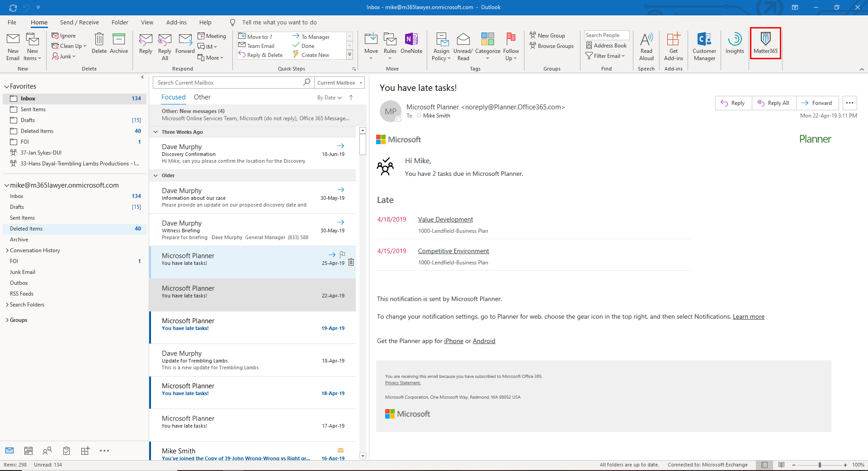Viewport: 868px width, 471px height.
Task: Collapse the Three Weeks Ago group
Action: click(x=156, y=132)
